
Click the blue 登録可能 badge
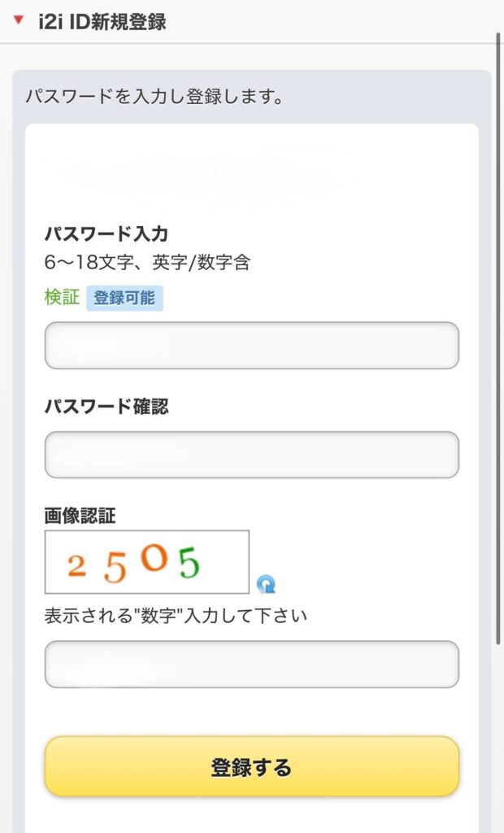click(x=124, y=298)
